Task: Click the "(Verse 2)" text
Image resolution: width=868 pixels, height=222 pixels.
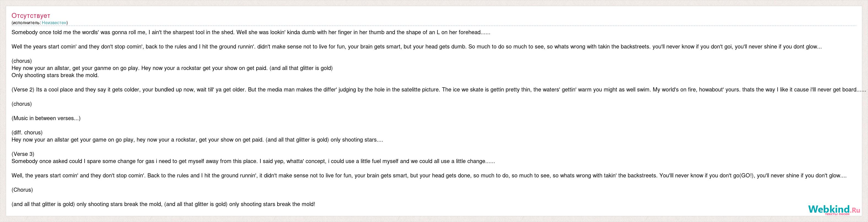Action: [x=23, y=90]
